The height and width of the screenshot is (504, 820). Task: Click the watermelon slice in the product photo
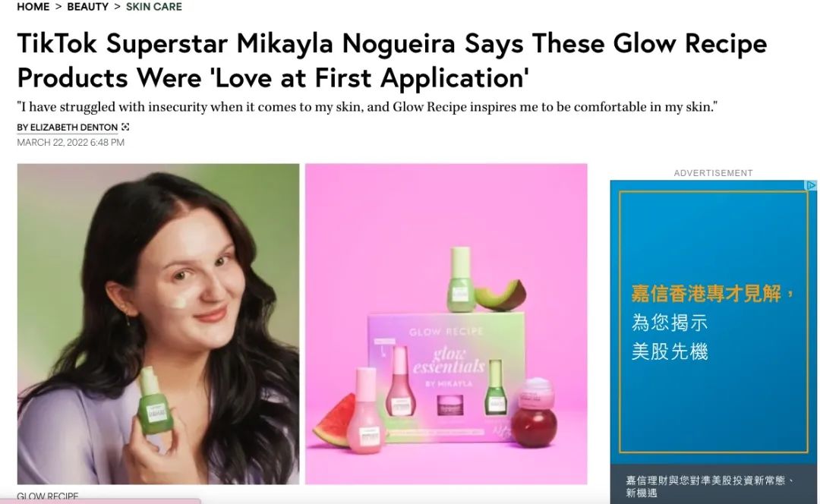(336, 421)
